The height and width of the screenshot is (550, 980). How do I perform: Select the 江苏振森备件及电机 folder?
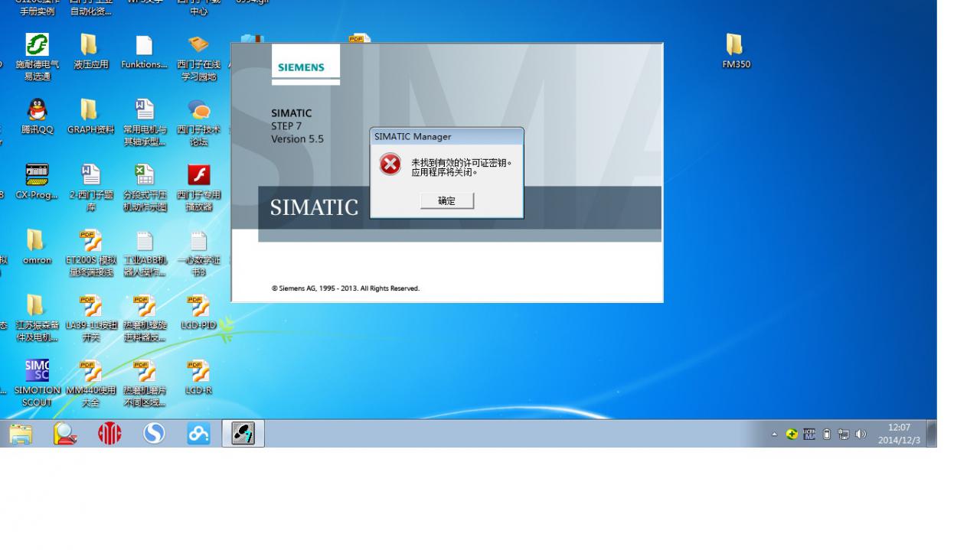click(37, 318)
